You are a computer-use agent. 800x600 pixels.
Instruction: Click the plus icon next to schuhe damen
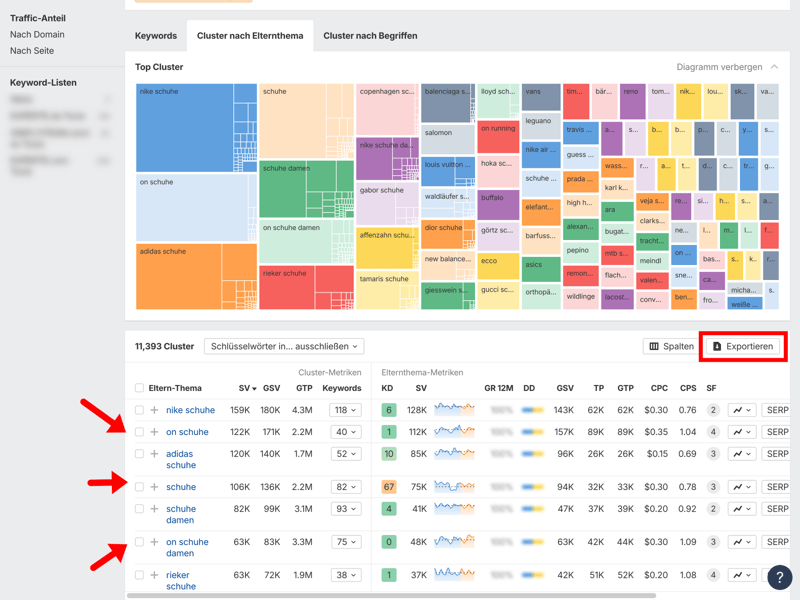[154, 509]
